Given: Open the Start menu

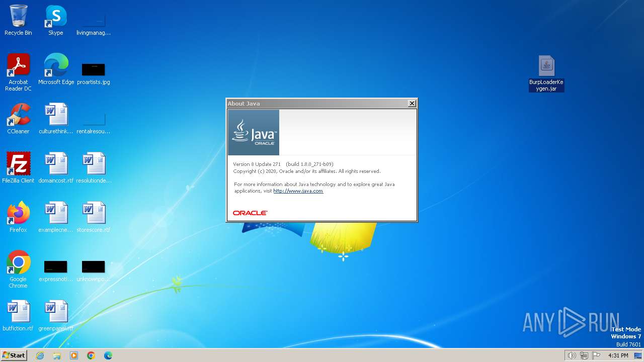Looking at the screenshot, I should click(14, 355).
